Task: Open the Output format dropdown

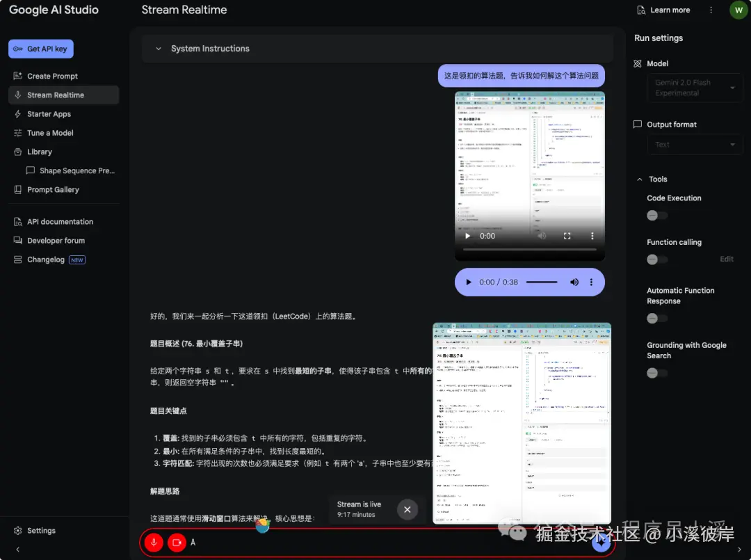Action: 694,144
